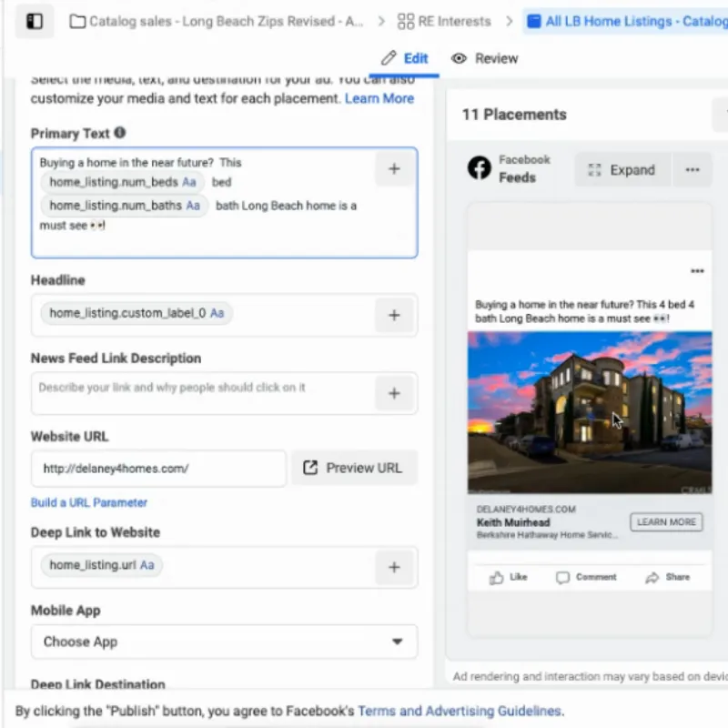This screenshot has width=728, height=728.
Task: Toggle the left sidebar panel icon
Action: click(35, 21)
